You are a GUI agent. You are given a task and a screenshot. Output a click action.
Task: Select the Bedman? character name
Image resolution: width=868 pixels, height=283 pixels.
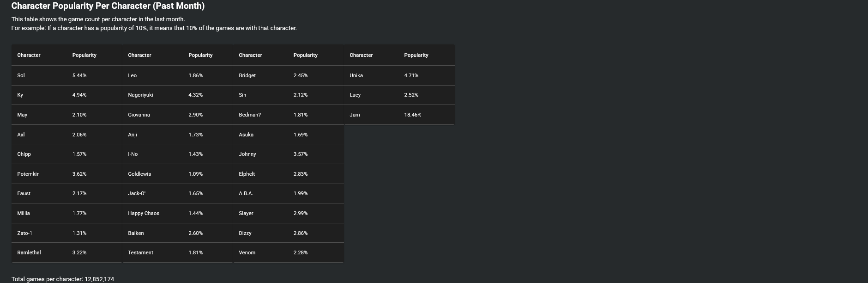(250, 115)
